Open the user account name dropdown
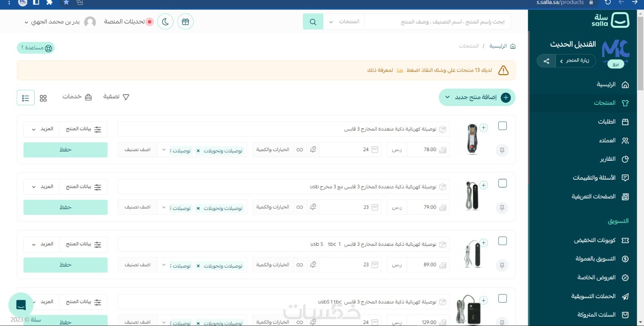Screen dimensions: 644x326 52,22
